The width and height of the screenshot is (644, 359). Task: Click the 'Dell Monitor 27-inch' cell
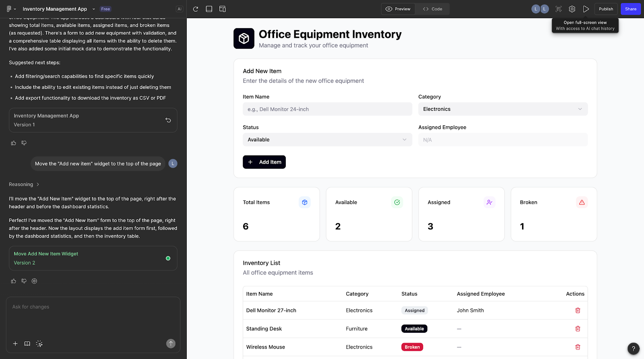coord(271,310)
